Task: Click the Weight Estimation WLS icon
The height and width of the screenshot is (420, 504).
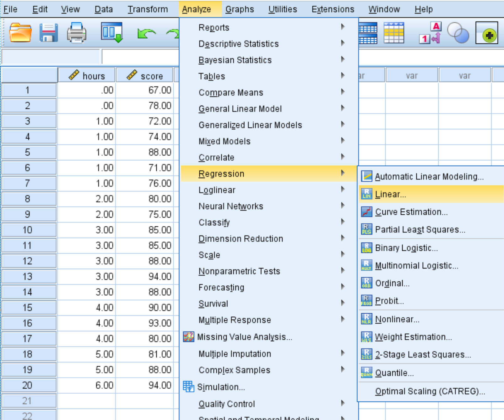Action: (366, 337)
